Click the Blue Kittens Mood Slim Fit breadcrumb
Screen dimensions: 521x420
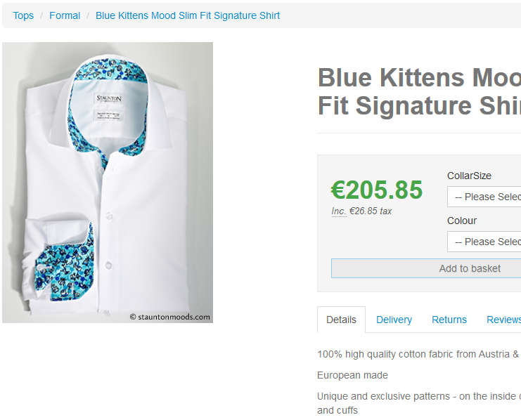coord(188,15)
